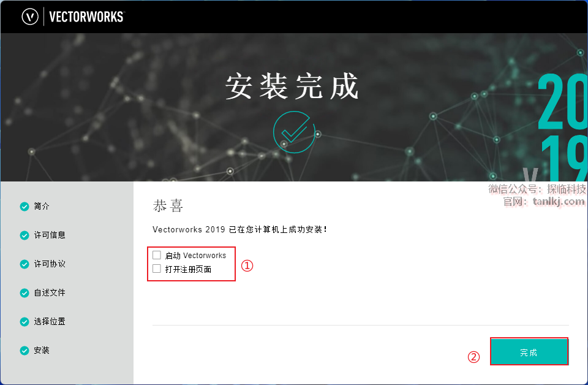Select the 许可协议 step label
The height and width of the screenshot is (385, 588).
point(50,264)
